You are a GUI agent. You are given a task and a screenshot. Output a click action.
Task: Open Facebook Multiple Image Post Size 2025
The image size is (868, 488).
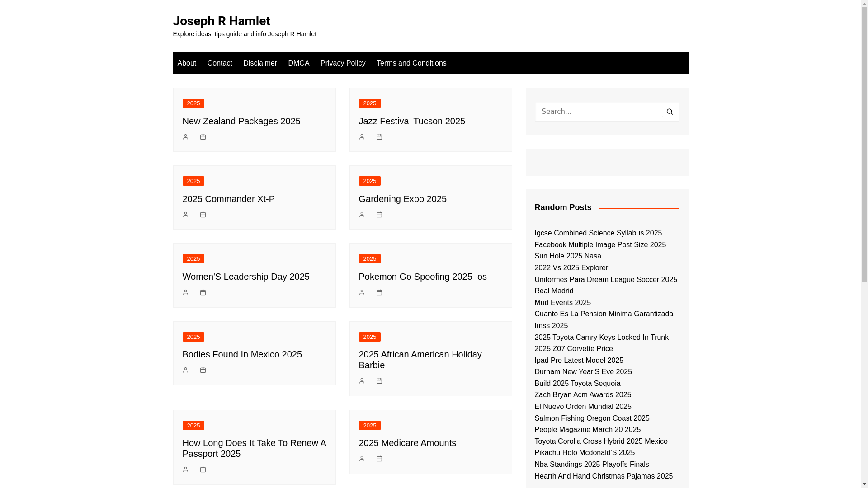600,245
